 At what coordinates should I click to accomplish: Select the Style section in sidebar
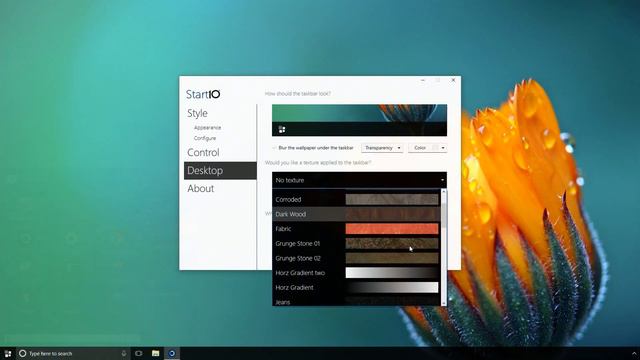pos(198,113)
